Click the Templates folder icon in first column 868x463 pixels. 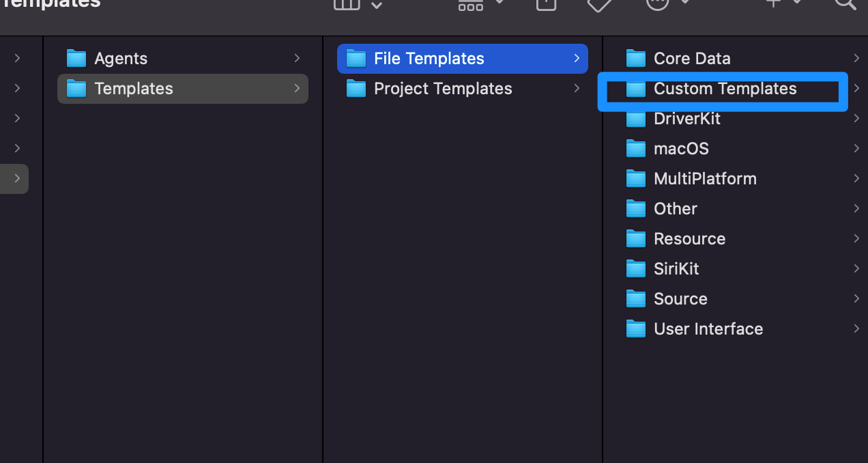pos(76,89)
